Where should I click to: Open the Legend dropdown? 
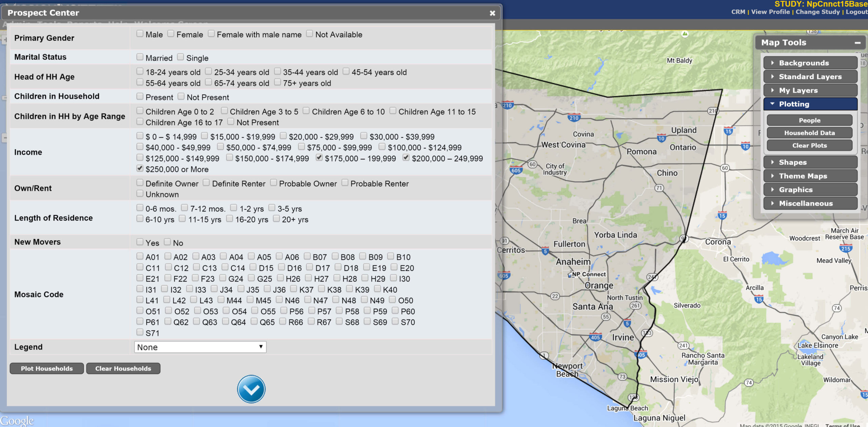pos(200,347)
